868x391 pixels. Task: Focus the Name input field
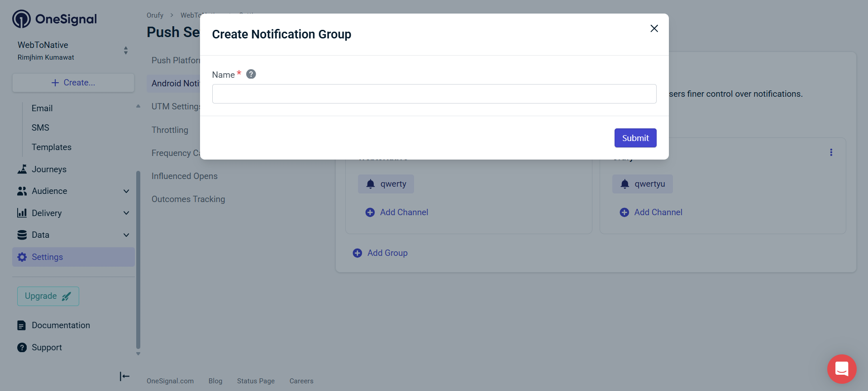click(434, 94)
